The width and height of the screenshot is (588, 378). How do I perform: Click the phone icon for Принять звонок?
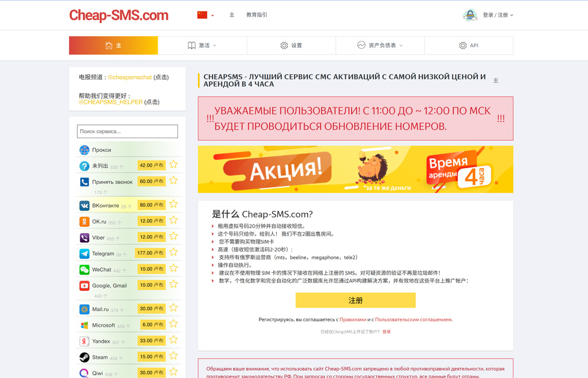(85, 182)
